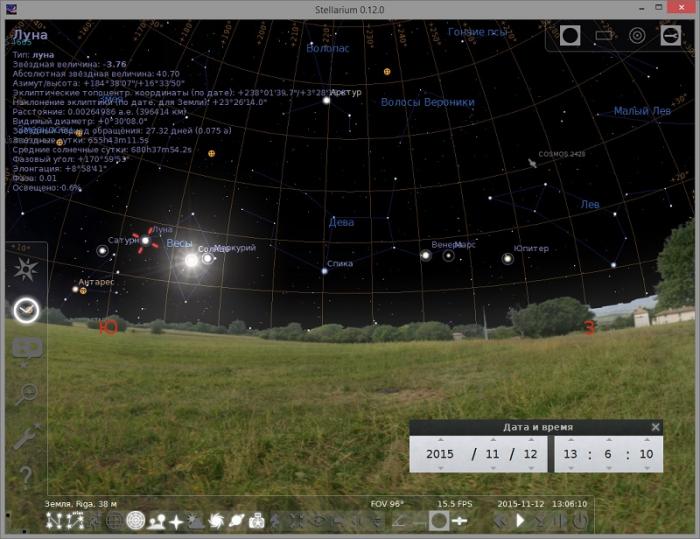Viewport: 700px width, 539px height.
Task: Toggle constellation labels button
Action: click(x=75, y=521)
